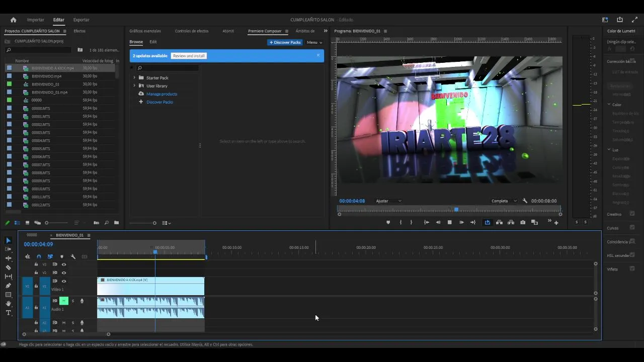Click New Bin icon in Project panel

pos(116,223)
